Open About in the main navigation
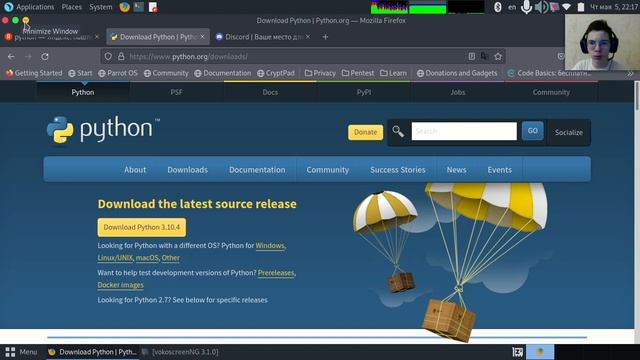This screenshot has height=360, width=640. pyautogui.click(x=135, y=169)
